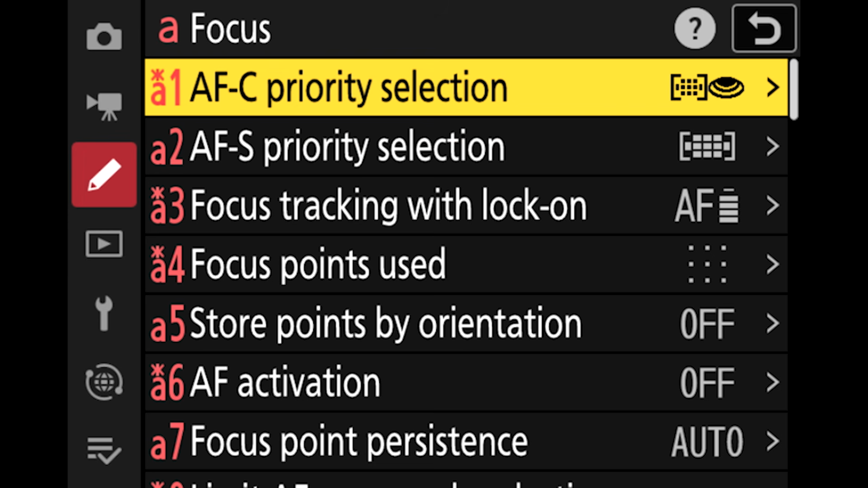868x488 pixels.
Task: Expand Focus tracking with lock-on chevron
Action: [x=773, y=206]
